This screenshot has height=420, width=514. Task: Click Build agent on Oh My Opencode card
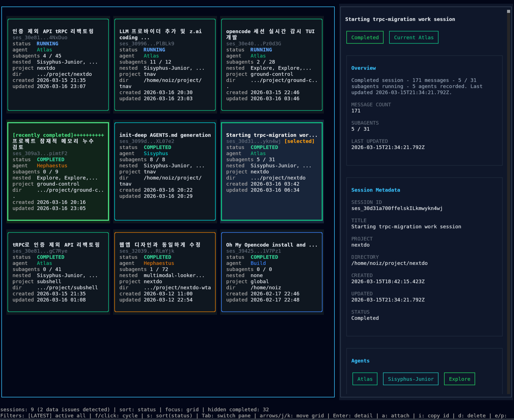[x=258, y=263]
